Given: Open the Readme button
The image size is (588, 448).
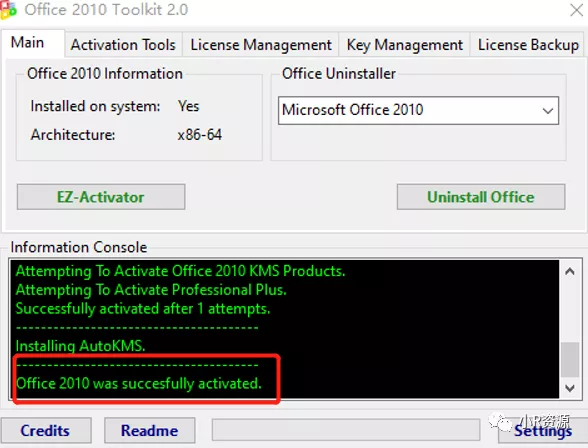Looking at the screenshot, I should click(150, 430).
